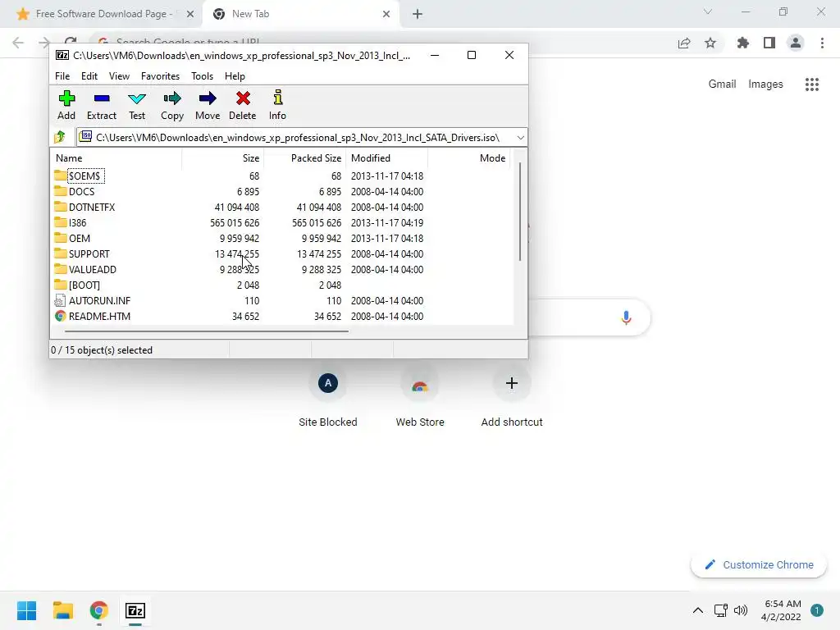Expand the 7-Zip path dropdown

point(520,138)
